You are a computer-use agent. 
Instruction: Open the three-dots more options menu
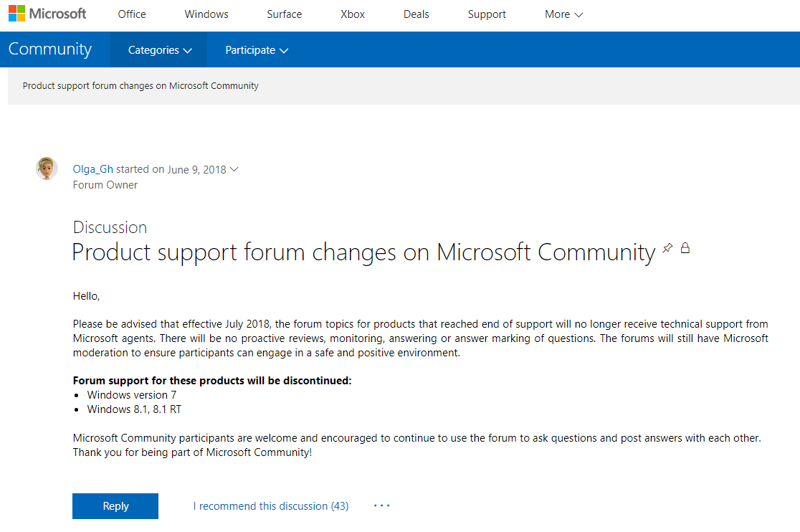point(382,506)
